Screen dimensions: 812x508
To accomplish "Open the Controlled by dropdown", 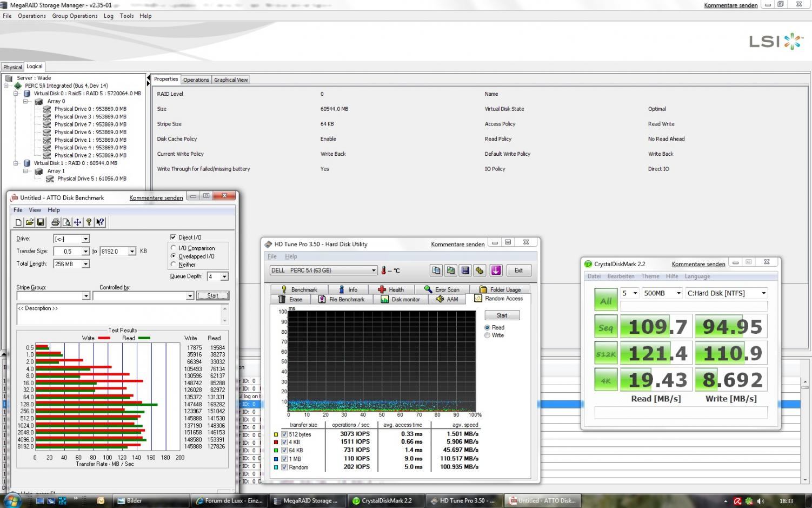I will [x=190, y=296].
